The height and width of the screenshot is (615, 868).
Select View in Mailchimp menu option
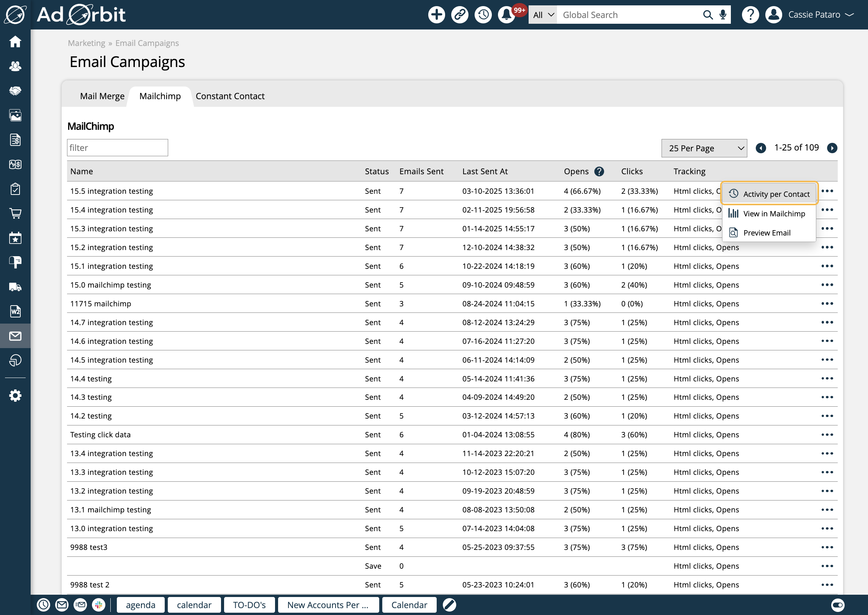(774, 214)
